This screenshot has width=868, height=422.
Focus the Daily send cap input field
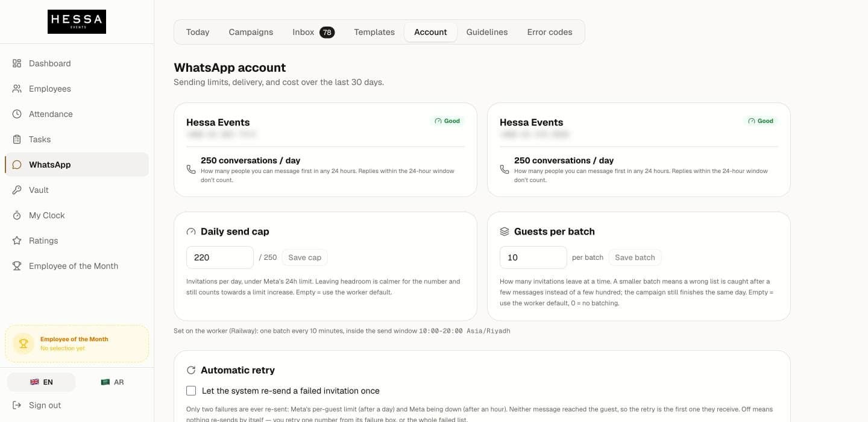pyautogui.click(x=220, y=257)
